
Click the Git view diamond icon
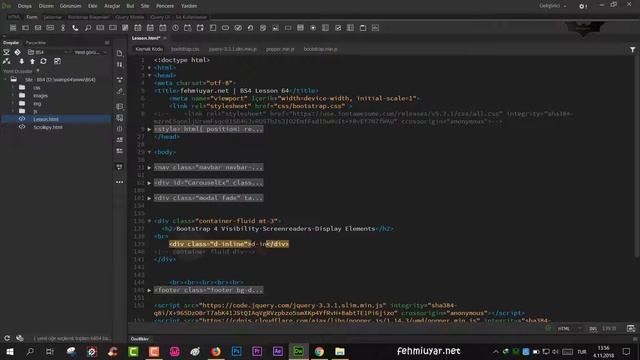pyautogui.click(x=18, y=52)
